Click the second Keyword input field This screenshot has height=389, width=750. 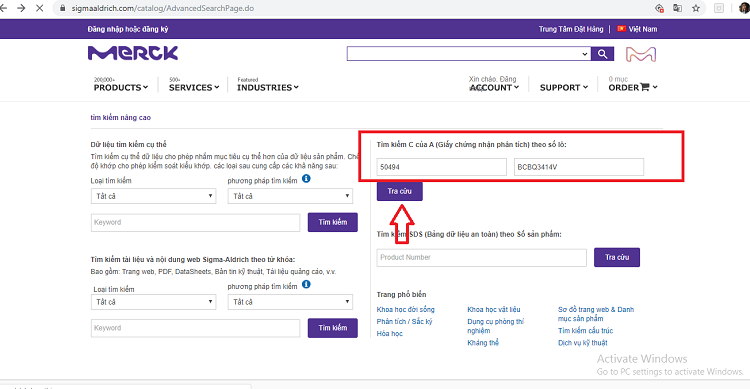195,328
